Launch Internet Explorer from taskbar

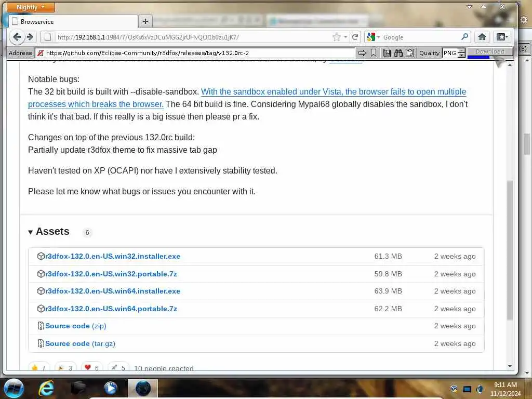click(46, 388)
